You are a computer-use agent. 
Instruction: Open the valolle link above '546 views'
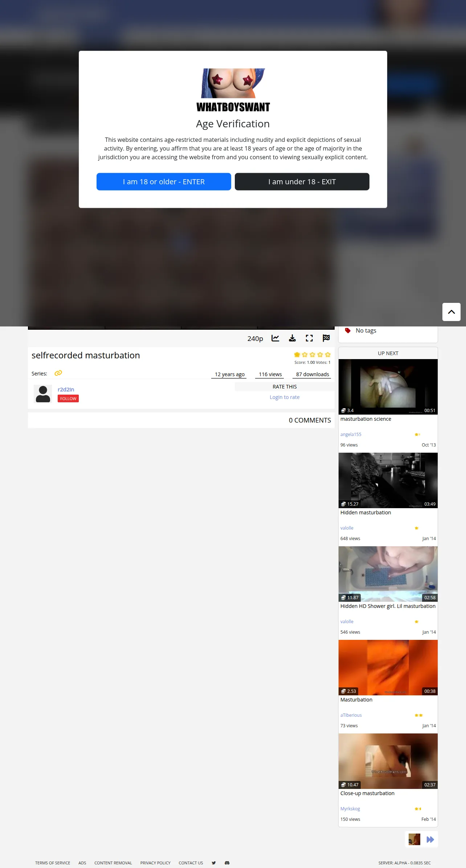(347, 622)
